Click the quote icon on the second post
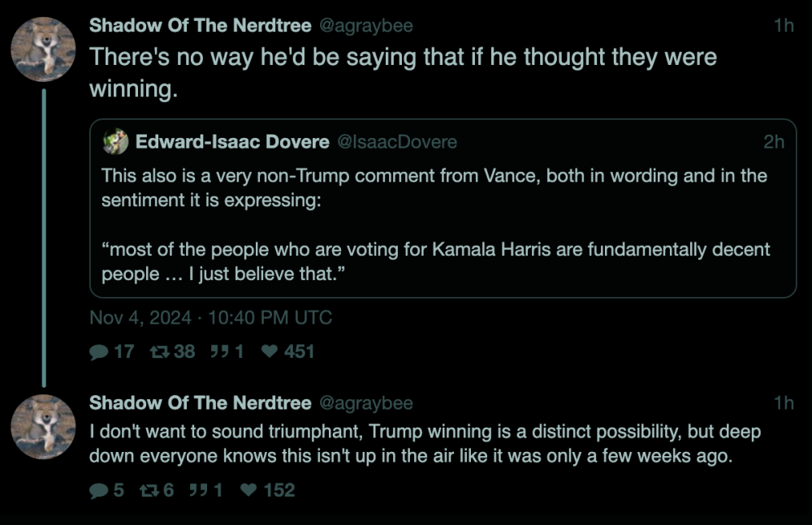This screenshot has width=812, height=525. (x=199, y=490)
